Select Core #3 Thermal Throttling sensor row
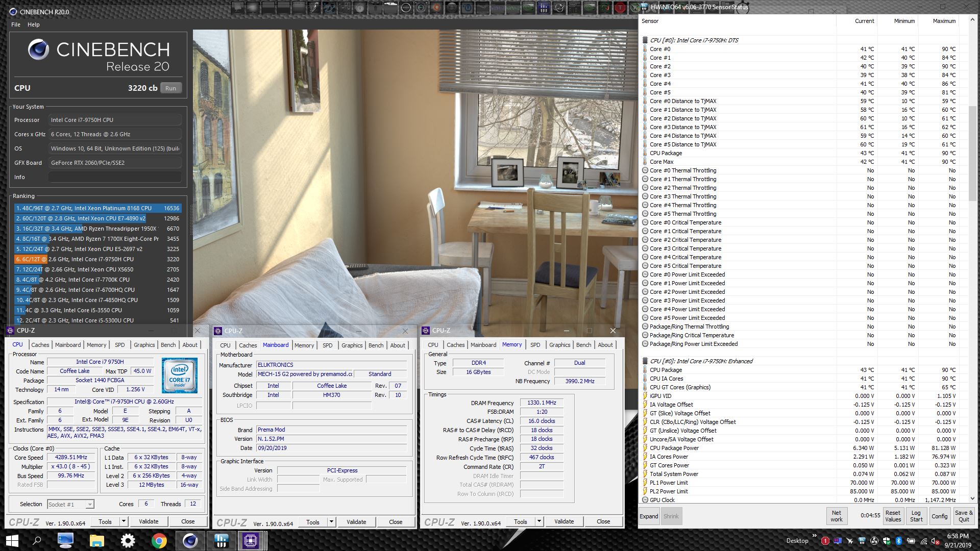The width and height of the screenshot is (980, 551). click(803, 196)
